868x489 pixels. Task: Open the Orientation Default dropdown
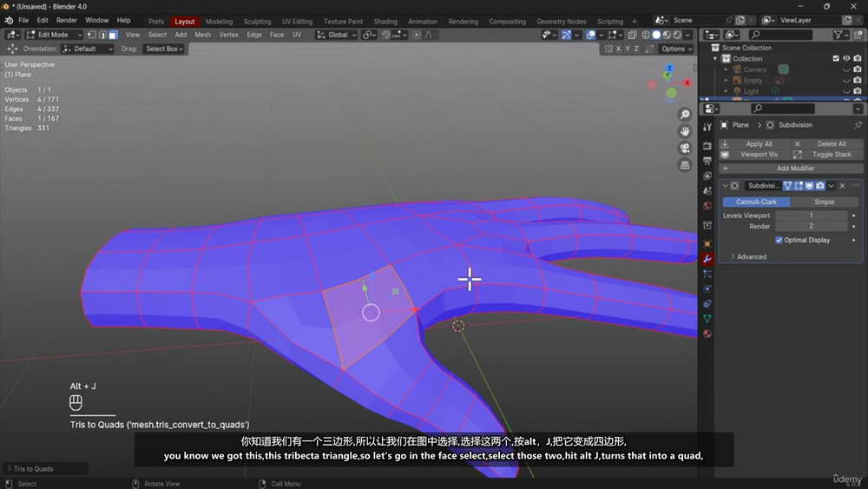coord(88,49)
